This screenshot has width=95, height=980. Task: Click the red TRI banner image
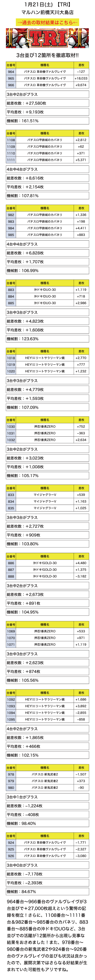(47, 38)
